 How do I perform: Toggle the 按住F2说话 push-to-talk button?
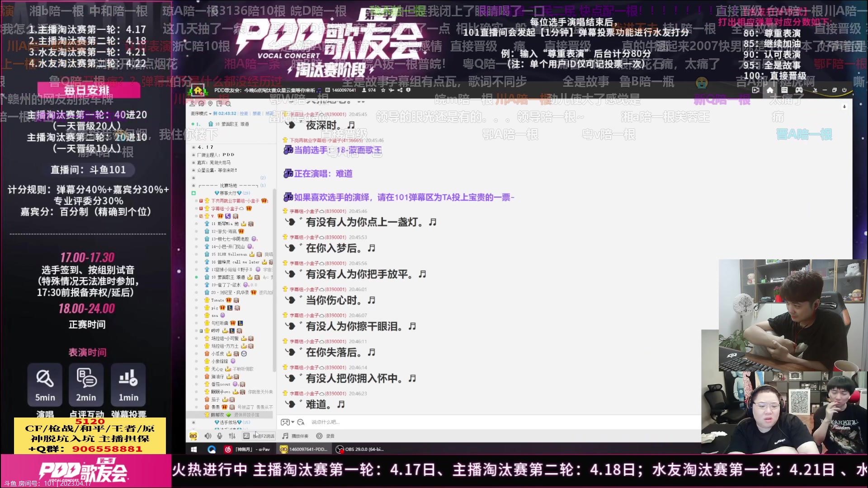point(259,436)
